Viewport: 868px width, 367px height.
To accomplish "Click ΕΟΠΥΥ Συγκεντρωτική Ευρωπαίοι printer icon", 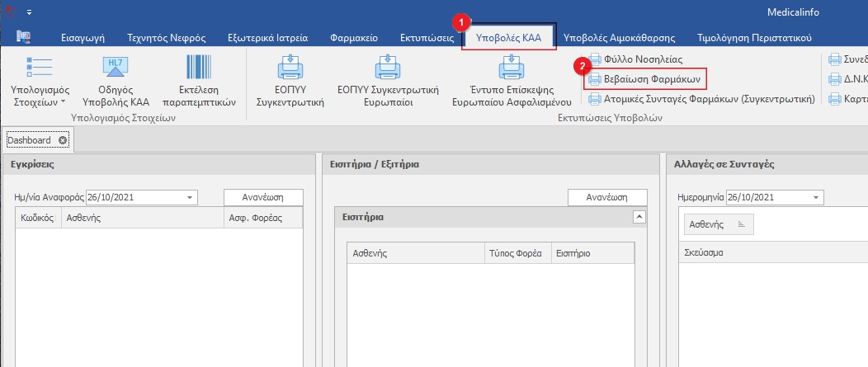I will 387,69.
